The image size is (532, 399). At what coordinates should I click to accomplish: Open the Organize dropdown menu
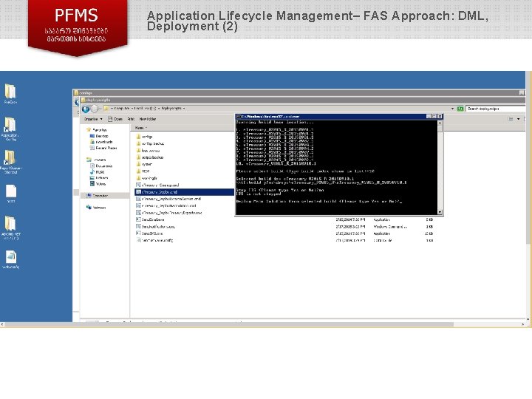[93, 119]
